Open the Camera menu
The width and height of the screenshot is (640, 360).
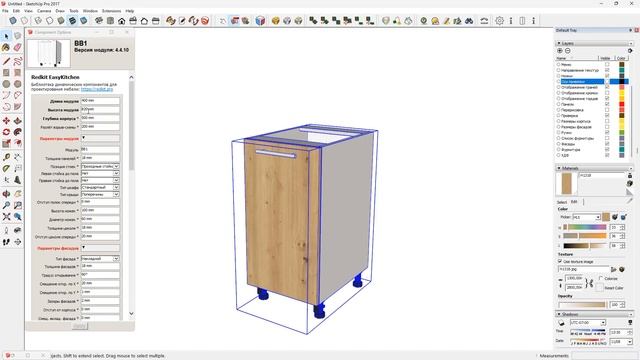[44, 11]
